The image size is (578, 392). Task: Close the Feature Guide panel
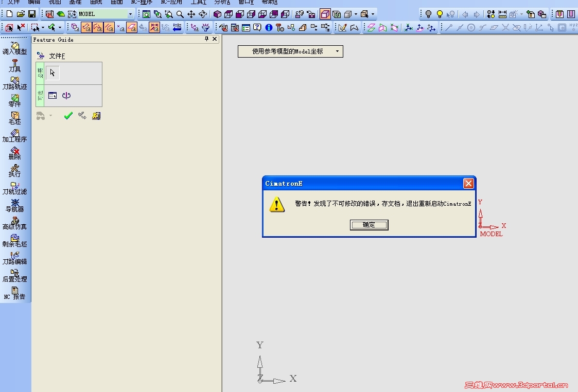(x=215, y=39)
